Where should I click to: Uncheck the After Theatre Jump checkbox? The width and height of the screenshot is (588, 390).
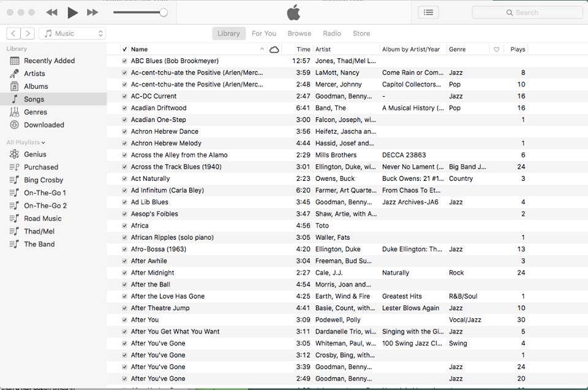click(124, 308)
